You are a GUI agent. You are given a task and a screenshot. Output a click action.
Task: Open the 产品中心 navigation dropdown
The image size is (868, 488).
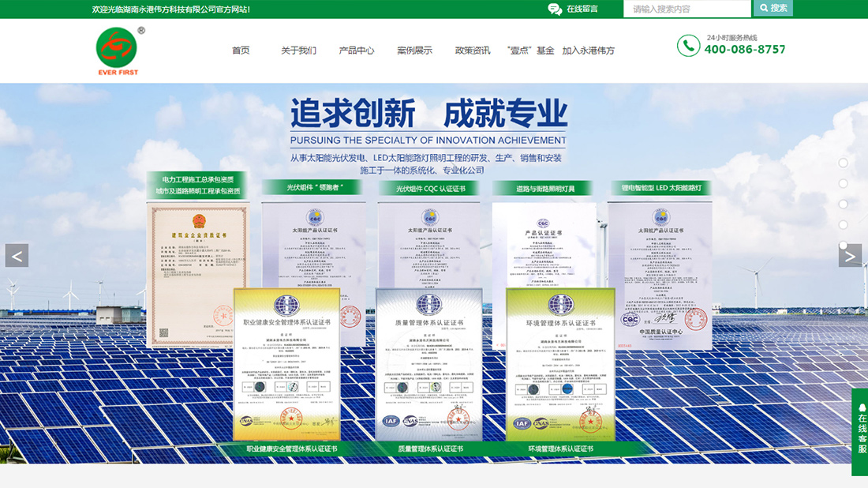tap(357, 50)
